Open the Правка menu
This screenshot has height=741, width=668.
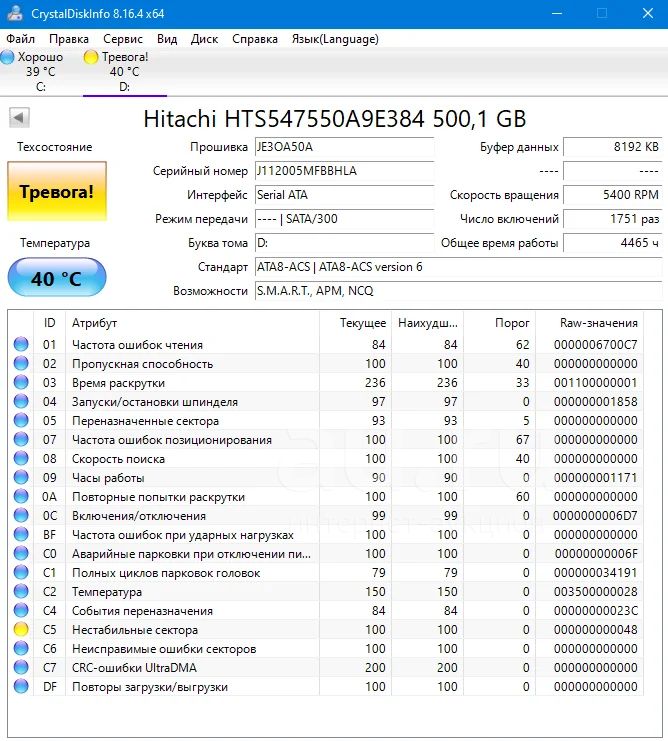(x=69, y=39)
